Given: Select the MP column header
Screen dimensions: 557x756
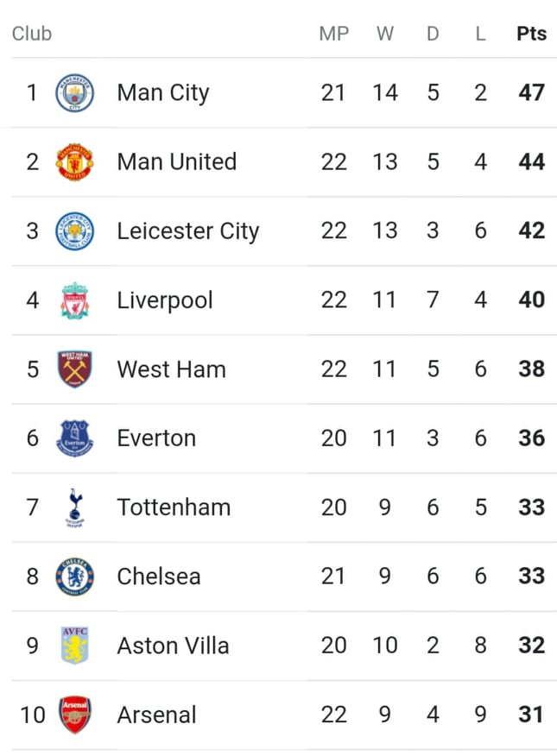Looking at the screenshot, I should [333, 34].
